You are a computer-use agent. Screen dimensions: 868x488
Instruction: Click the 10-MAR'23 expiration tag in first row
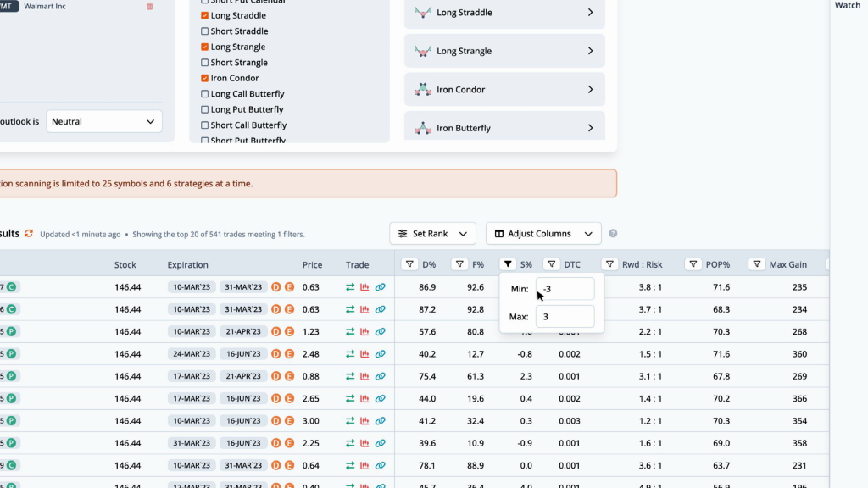pyautogui.click(x=192, y=287)
